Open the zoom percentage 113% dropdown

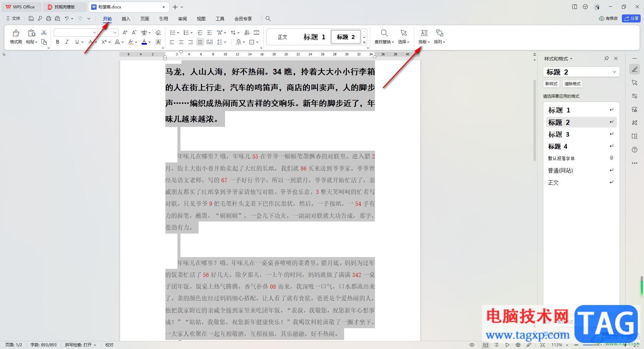point(560,345)
